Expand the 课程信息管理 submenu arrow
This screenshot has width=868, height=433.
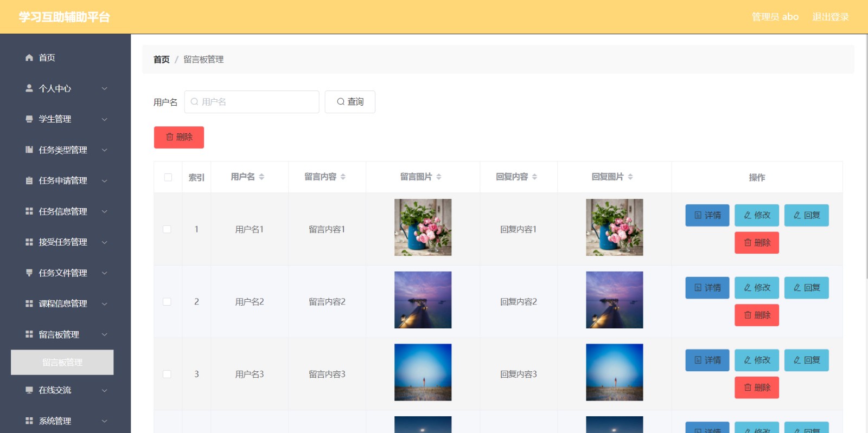pyautogui.click(x=104, y=303)
